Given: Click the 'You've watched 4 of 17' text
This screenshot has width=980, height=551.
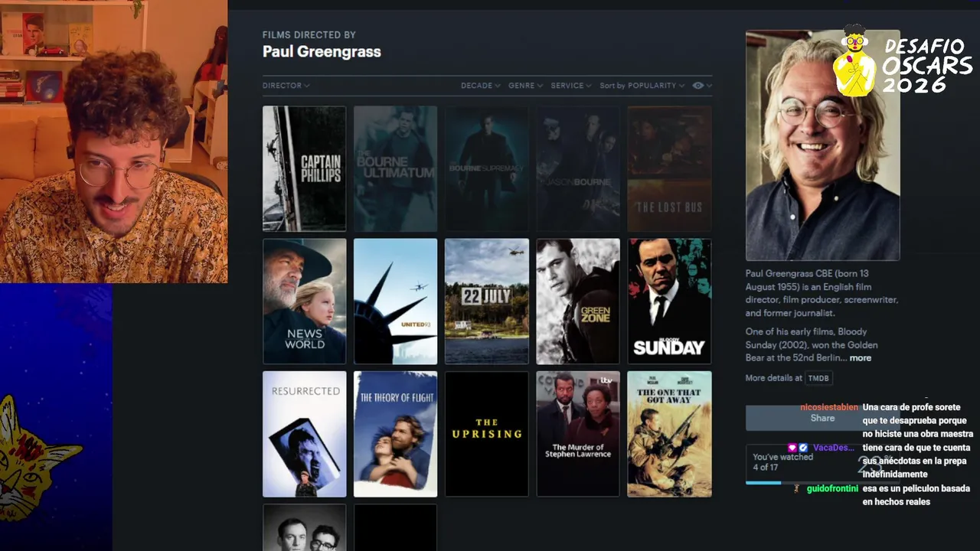Looking at the screenshot, I should pos(782,462).
